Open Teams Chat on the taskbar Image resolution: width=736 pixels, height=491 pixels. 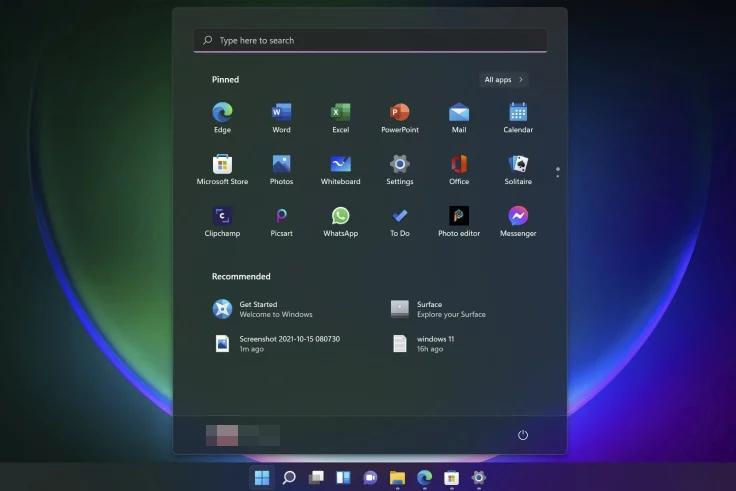click(x=370, y=478)
